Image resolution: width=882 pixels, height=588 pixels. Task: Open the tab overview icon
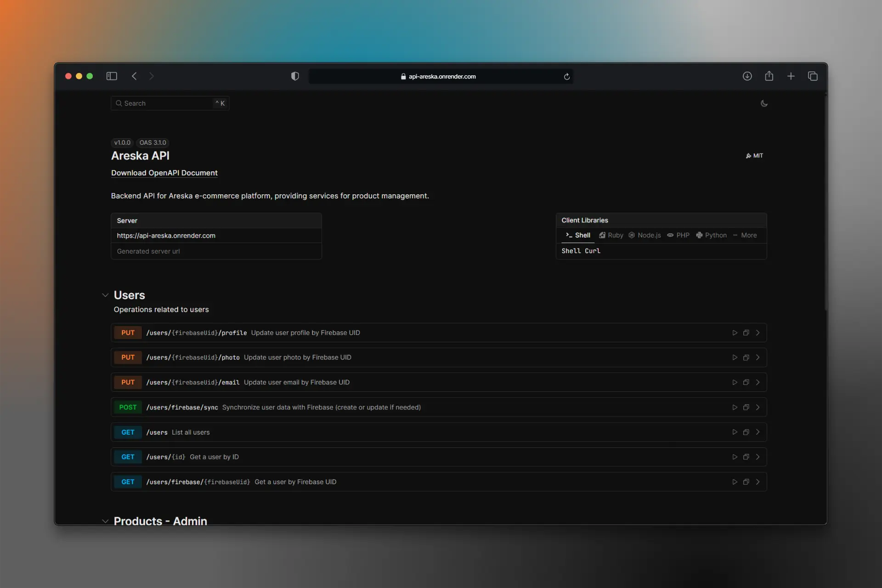tap(813, 76)
